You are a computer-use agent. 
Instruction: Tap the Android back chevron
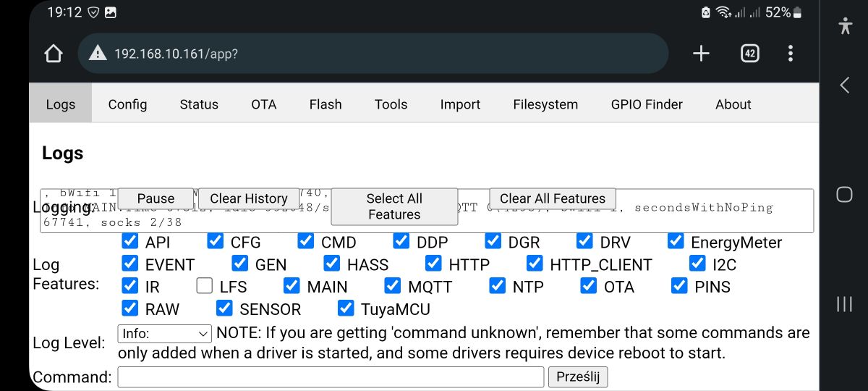(844, 85)
